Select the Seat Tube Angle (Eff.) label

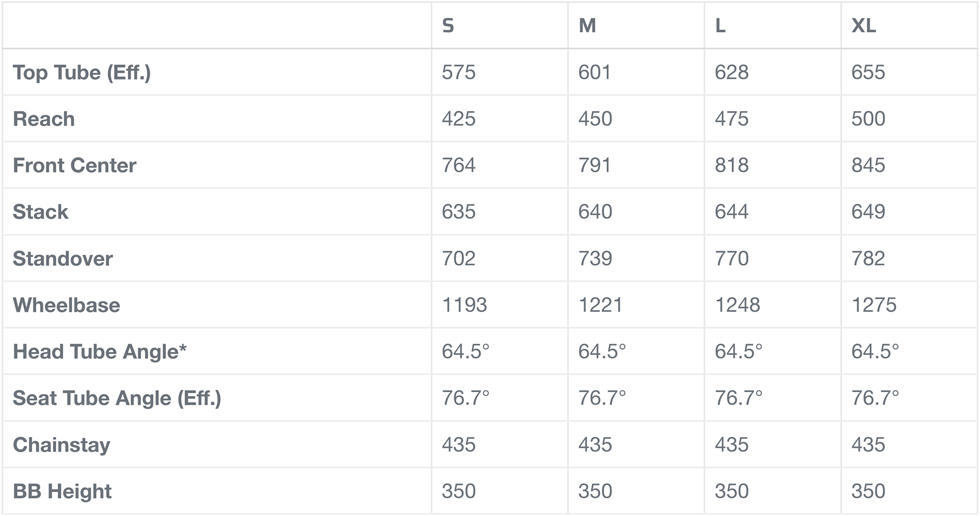[117, 398]
